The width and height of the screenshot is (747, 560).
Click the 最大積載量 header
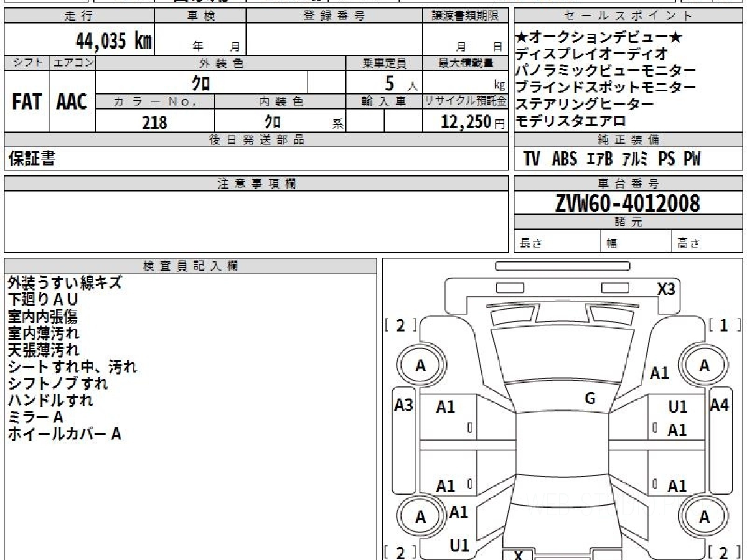tap(466, 63)
